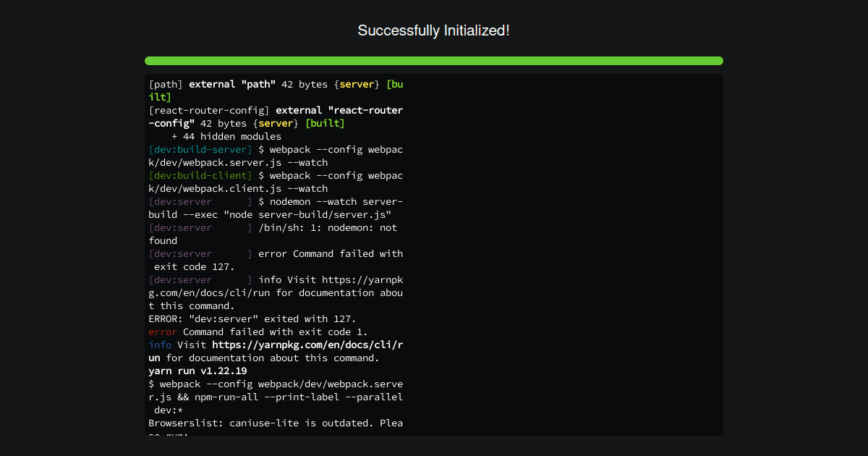Viewport: 868px width, 456px height.
Task: Click the "Successfully Initialized!" heading
Action: click(x=433, y=30)
